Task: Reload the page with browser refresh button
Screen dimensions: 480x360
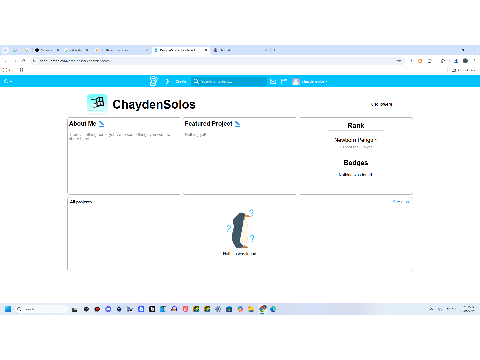Action: [x=23, y=61]
